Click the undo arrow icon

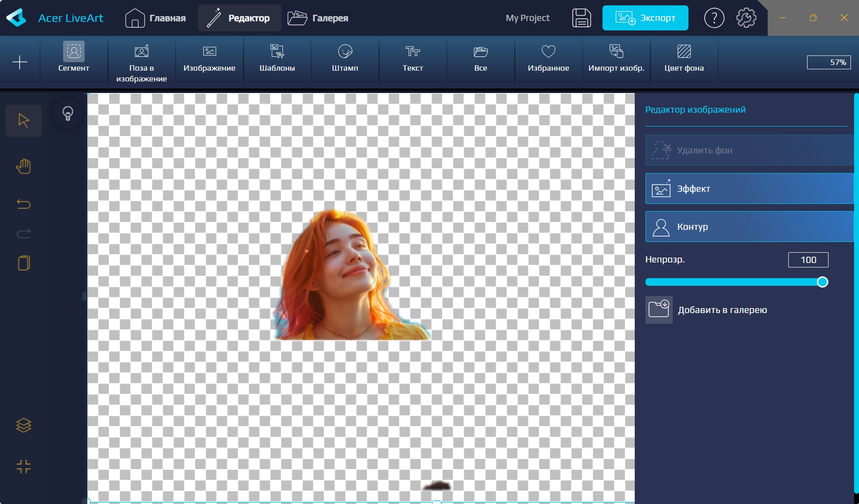pyautogui.click(x=23, y=204)
